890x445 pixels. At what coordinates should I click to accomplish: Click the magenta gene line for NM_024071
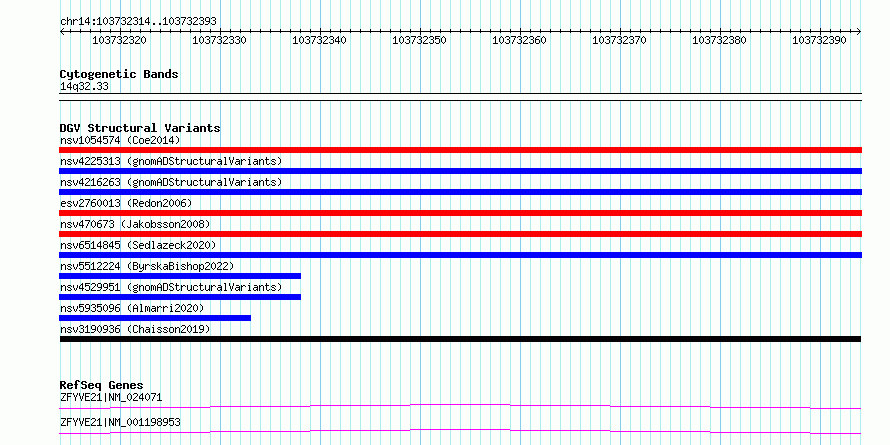coord(460,406)
